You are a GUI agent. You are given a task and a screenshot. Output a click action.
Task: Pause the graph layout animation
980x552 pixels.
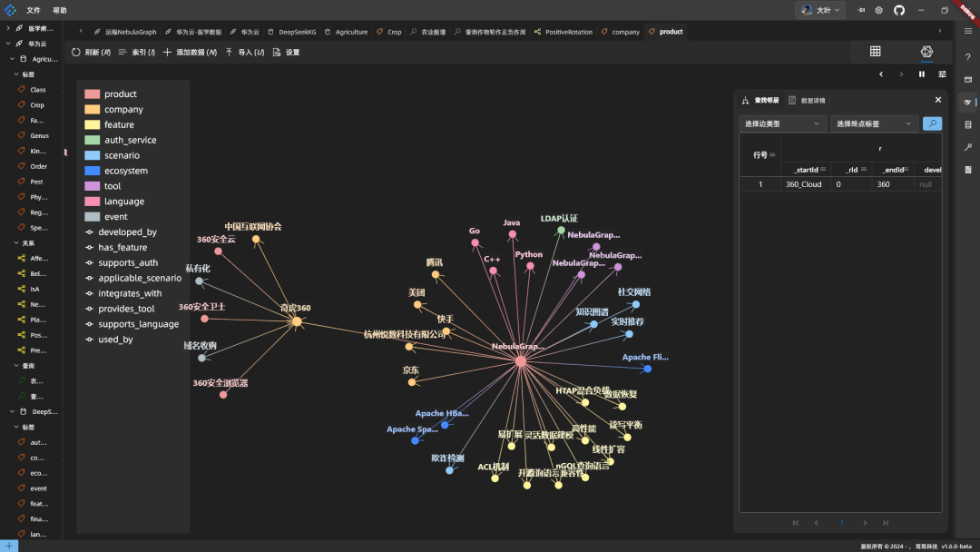(922, 74)
